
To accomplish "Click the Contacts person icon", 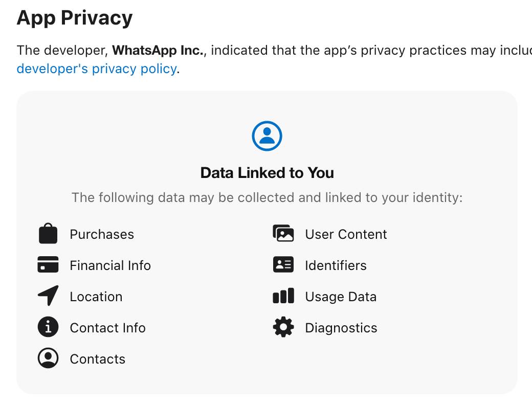I will tap(48, 358).
